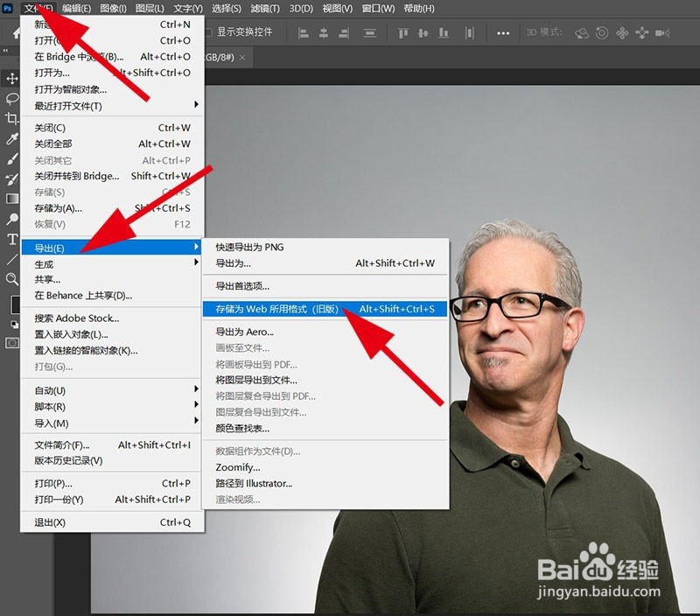This screenshot has width=700, height=616.
Task: Choose 存储为 Web 所用格式 (旧版)
Action: (x=325, y=309)
